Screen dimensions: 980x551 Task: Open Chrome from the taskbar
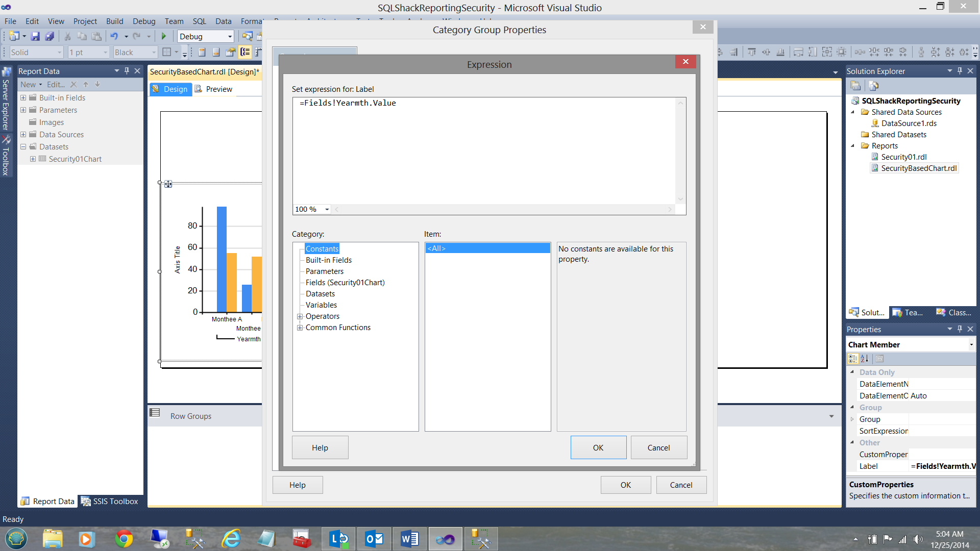point(124,539)
